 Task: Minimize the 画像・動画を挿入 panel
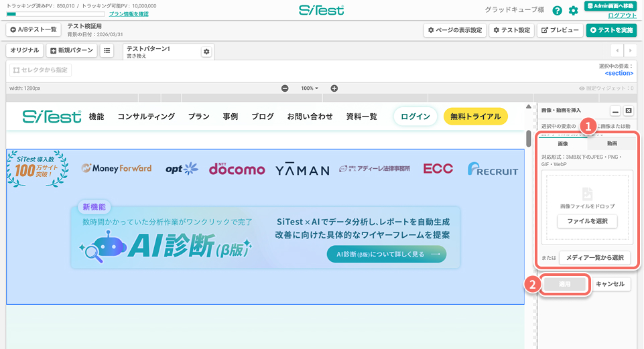click(615, 111)
